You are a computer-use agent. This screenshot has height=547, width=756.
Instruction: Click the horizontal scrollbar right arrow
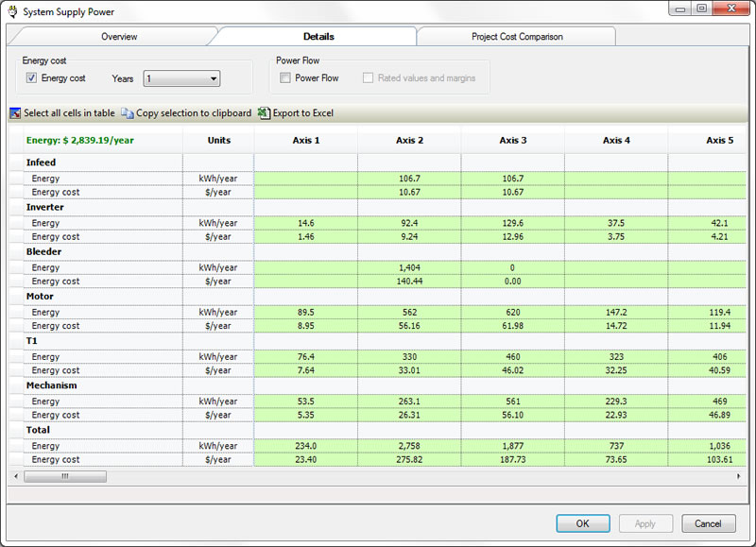click(x=740, y=476)
